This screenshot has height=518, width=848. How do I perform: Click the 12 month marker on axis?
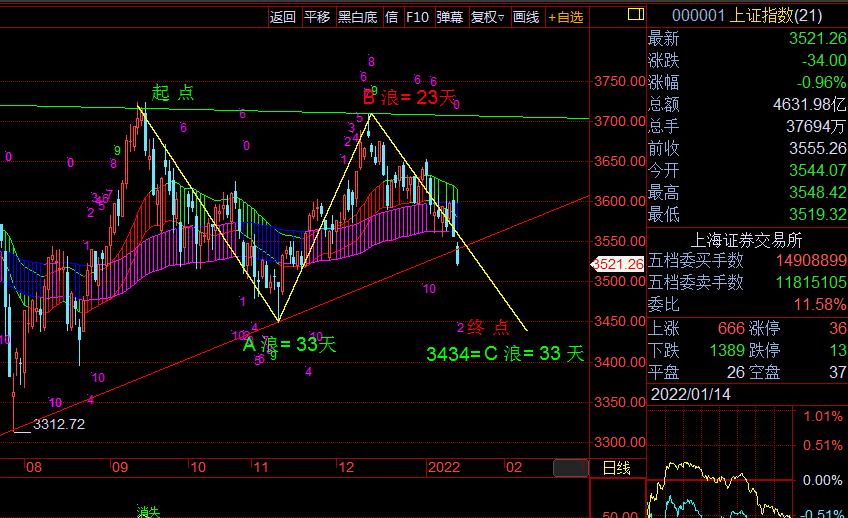(x=346, y=467)
